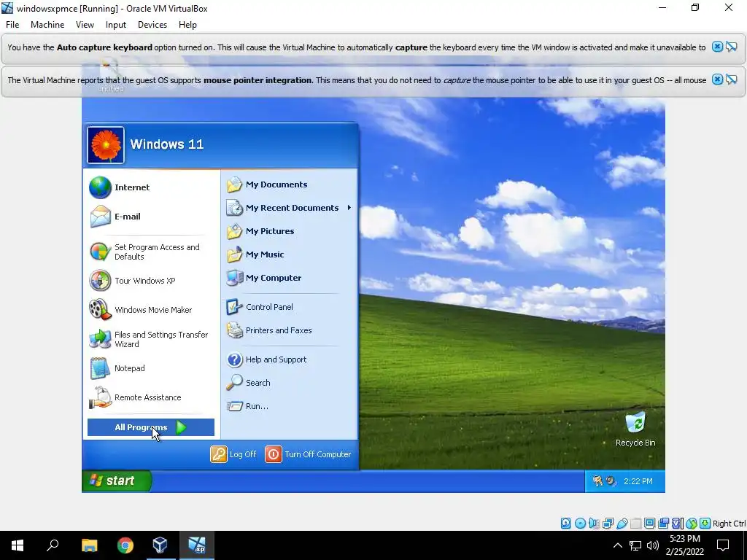
Task: Open Help and Support
Action: coord(289,359)
